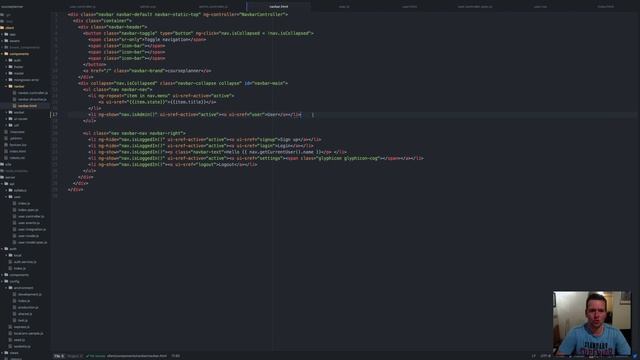Open user.model.js file
640x360 pixels.
tap(29, 236)
